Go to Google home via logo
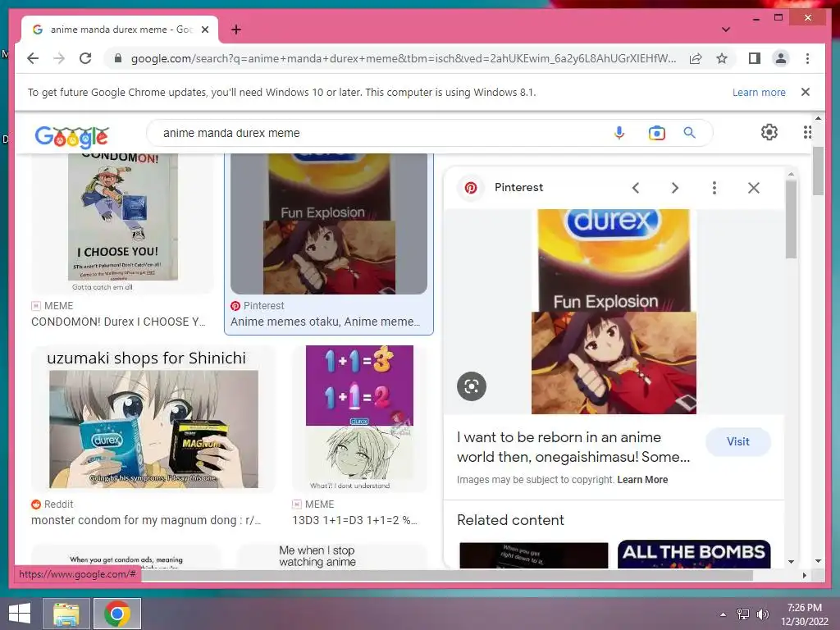840x630 pixels. pyautogui.click(x=72, y=137)
